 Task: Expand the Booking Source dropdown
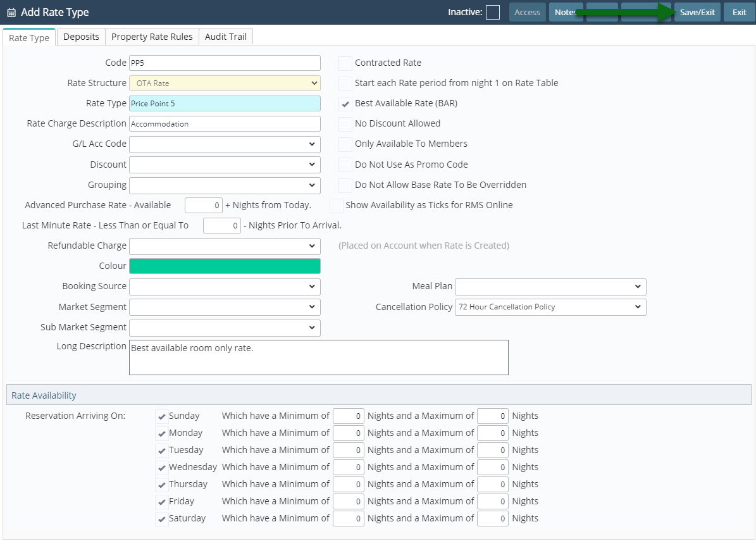[x=225, y=287]
